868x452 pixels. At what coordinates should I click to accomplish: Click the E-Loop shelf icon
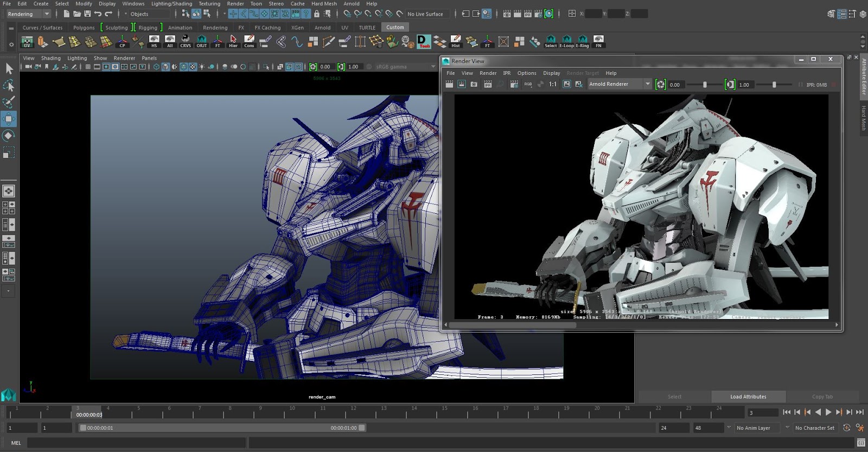[566, 42]
